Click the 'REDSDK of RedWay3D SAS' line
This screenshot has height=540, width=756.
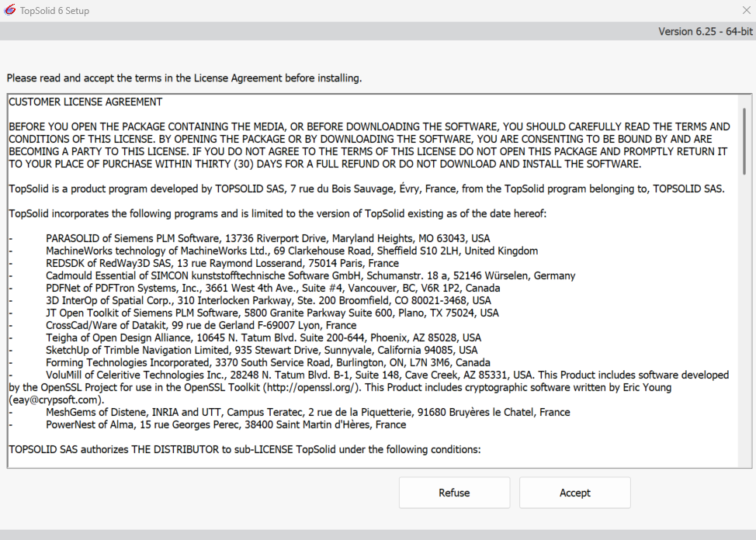222,263
